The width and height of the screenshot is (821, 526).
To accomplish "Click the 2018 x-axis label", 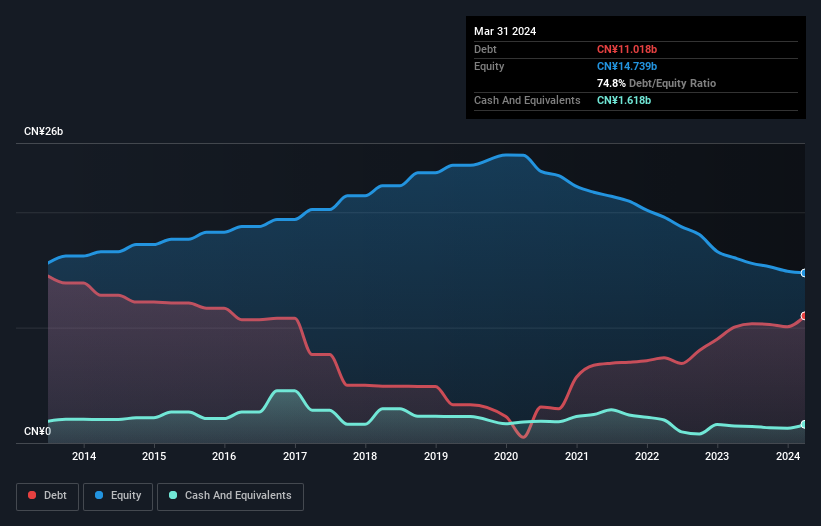I will pos(365,456).
